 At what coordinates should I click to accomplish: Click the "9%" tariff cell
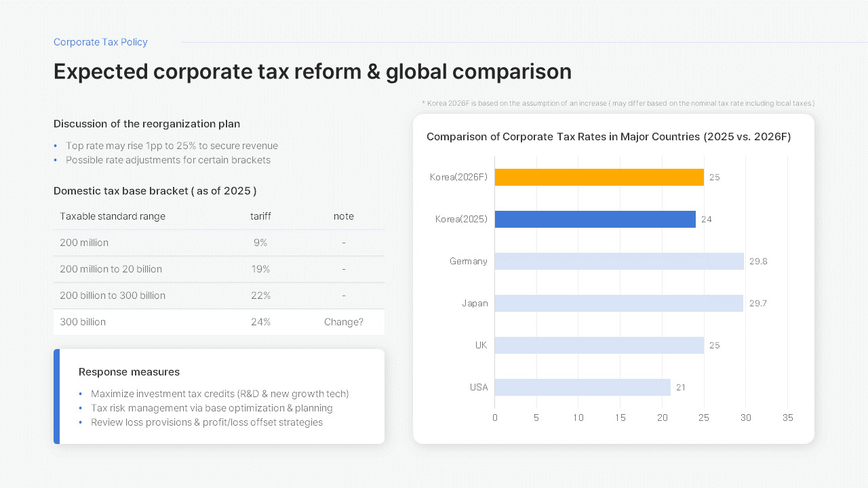pyautogui.click(x=260, y=243)
